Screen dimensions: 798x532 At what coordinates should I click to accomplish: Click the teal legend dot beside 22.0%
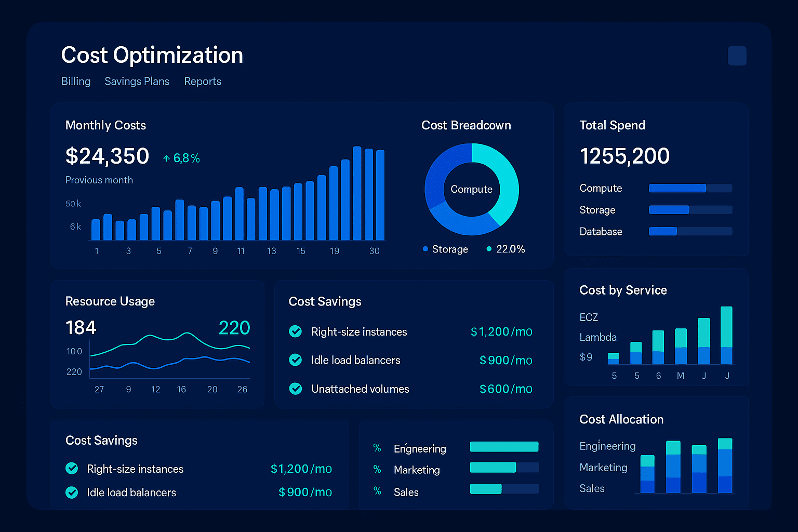point(489,249)
